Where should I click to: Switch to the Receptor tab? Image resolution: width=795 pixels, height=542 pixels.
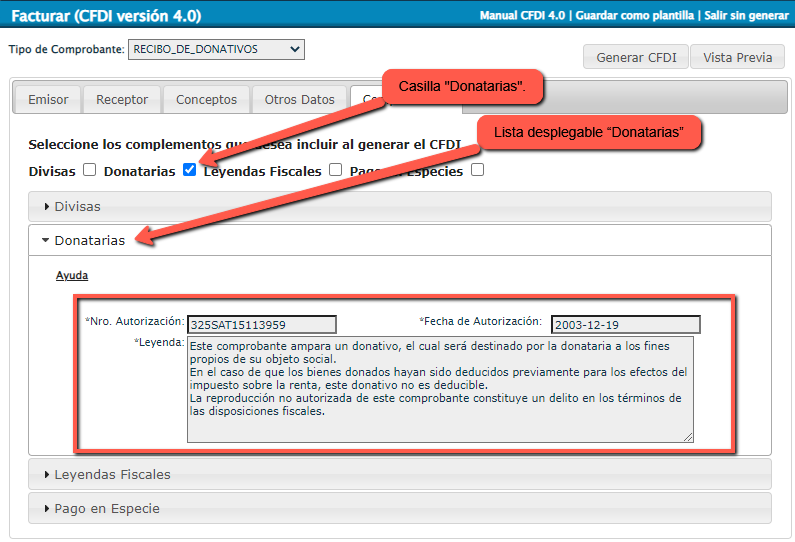122,100
